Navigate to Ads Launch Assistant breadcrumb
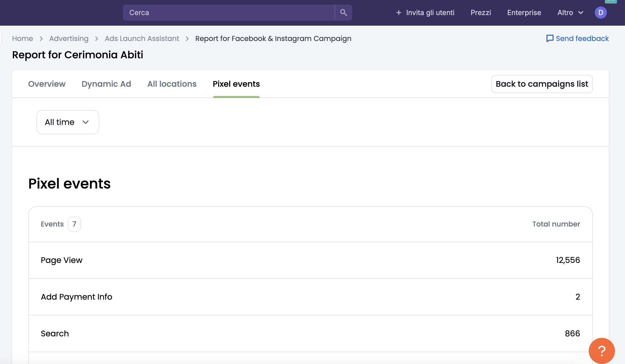The image size is (625, 364). [x=142, y=38]
